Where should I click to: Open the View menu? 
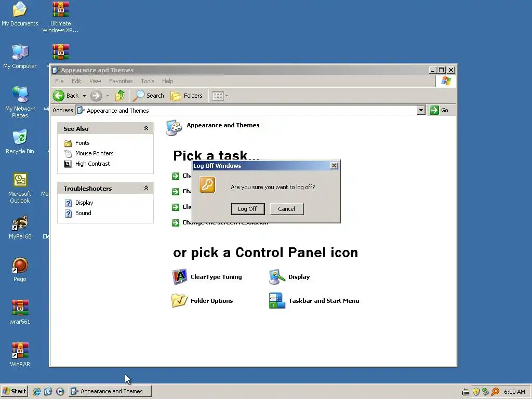click(96, 81)
